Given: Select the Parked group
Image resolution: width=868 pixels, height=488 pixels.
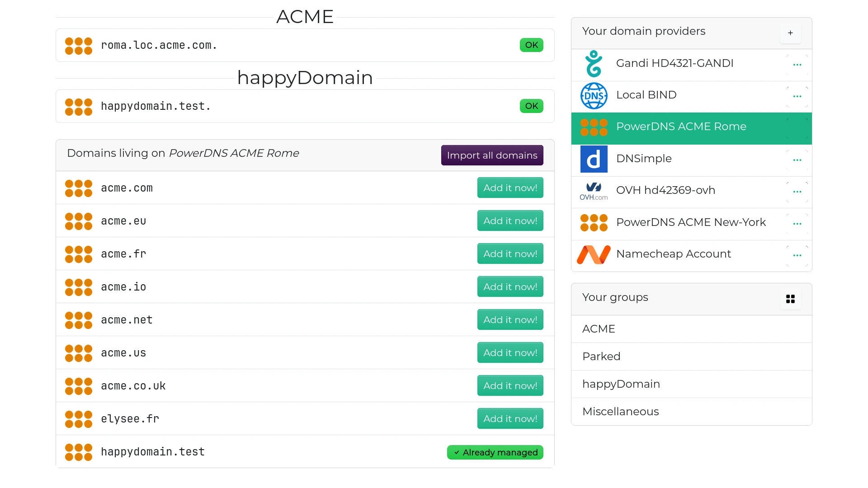Looking at the screenshot, I should click(601, 357).
